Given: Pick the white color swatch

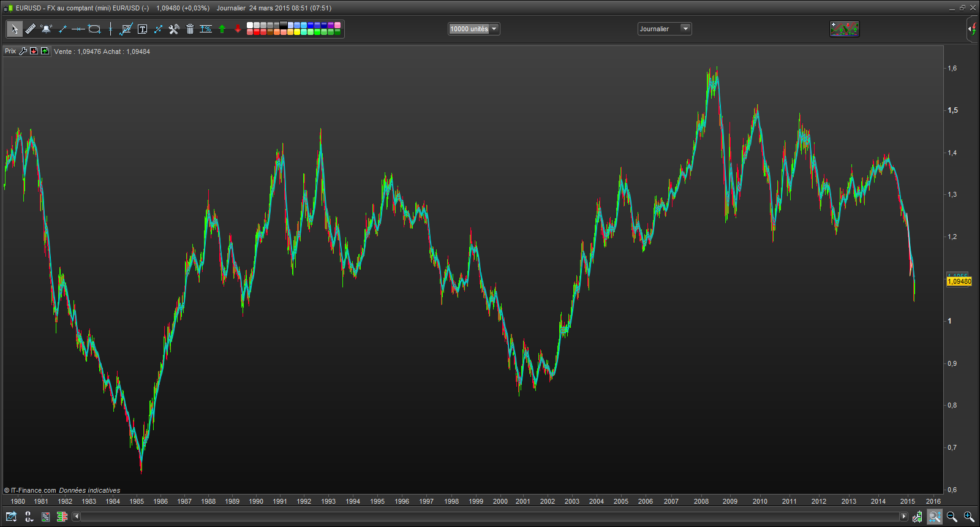Looking at the screenshot, I should 250,25.
